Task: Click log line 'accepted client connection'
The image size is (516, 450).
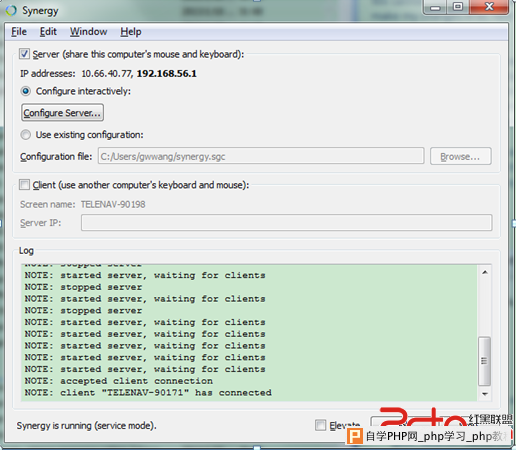Action: tap(118, 381)
